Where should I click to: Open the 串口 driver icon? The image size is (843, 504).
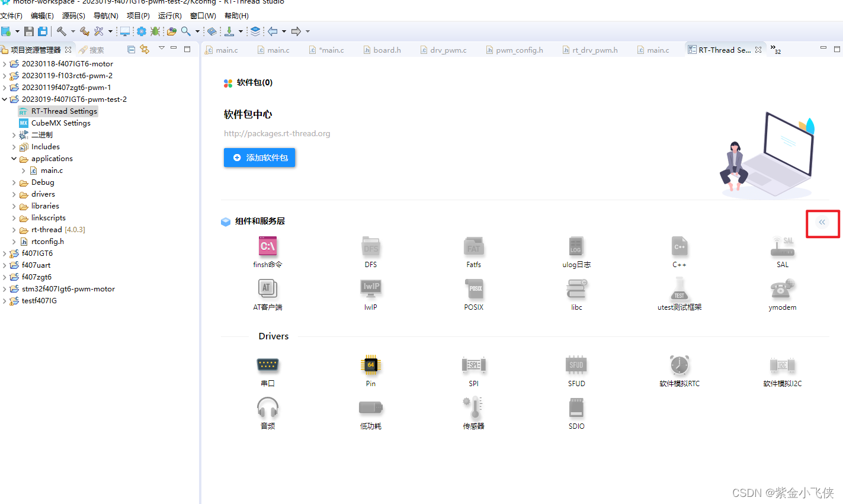coord(268,365)
